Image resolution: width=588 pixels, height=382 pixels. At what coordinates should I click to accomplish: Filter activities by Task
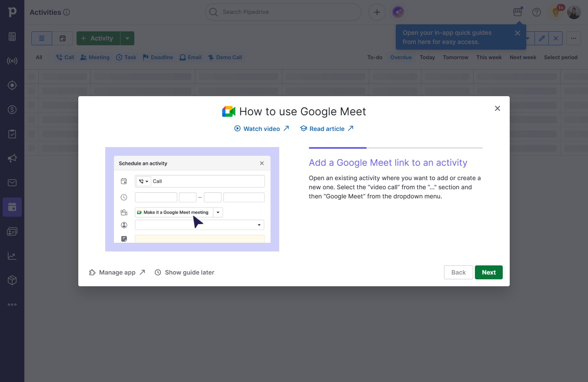[x=126, y=57]
